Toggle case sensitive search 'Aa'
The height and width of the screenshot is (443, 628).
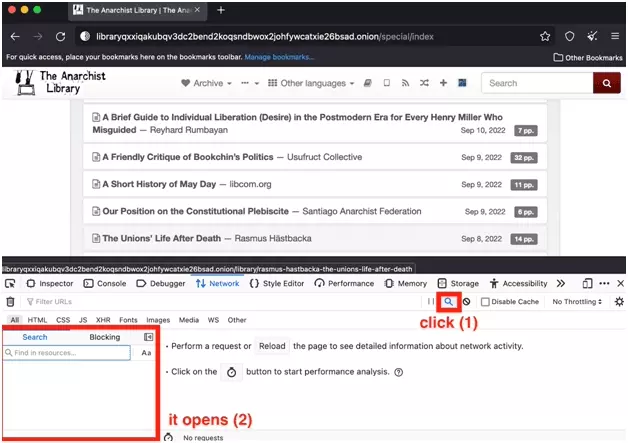[x=146, y=353]
